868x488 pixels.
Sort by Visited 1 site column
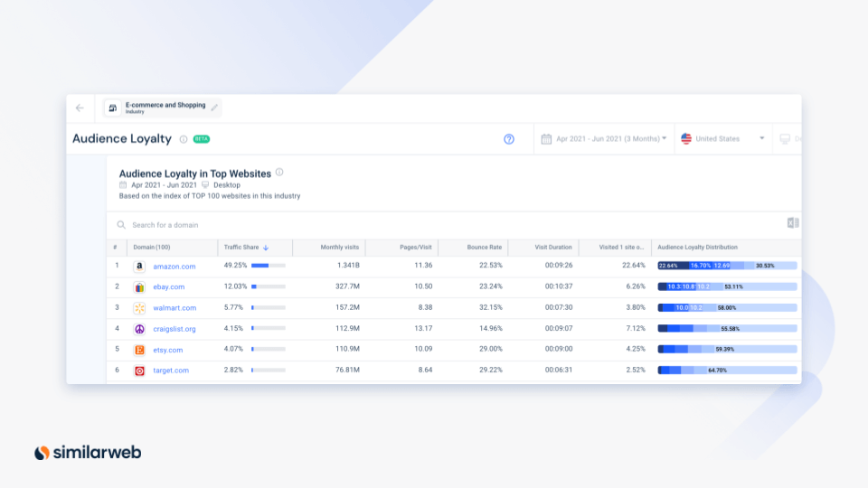621,248
